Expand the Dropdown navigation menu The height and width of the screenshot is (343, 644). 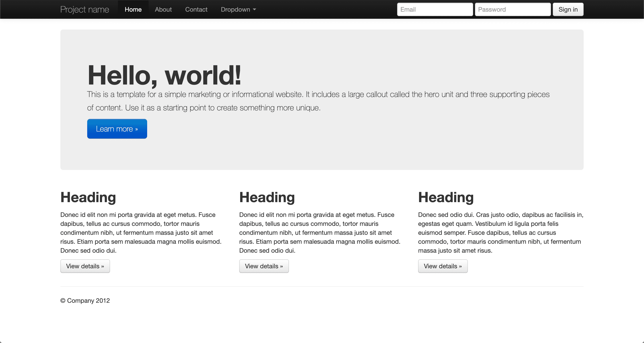click(x=235, y=9)
